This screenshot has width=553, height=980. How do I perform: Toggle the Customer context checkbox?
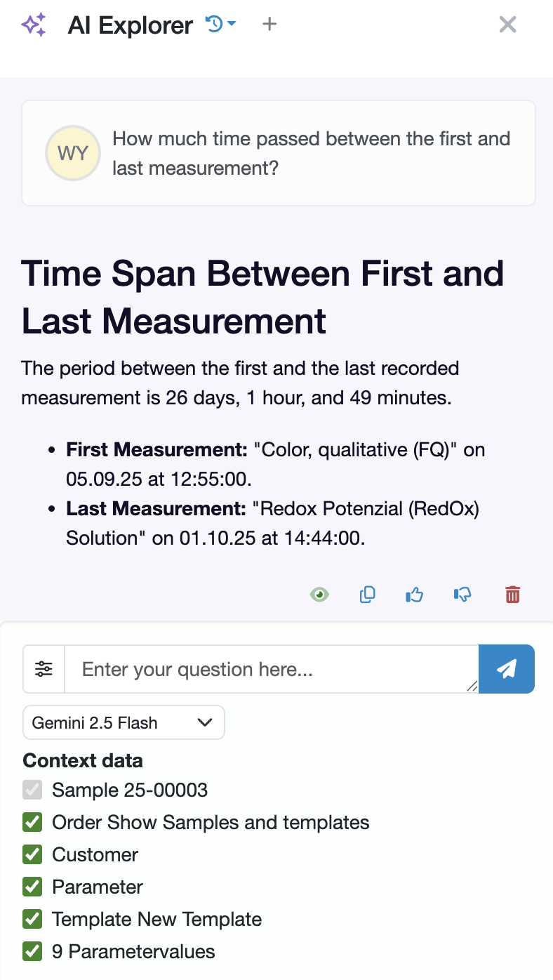[32, 854]
